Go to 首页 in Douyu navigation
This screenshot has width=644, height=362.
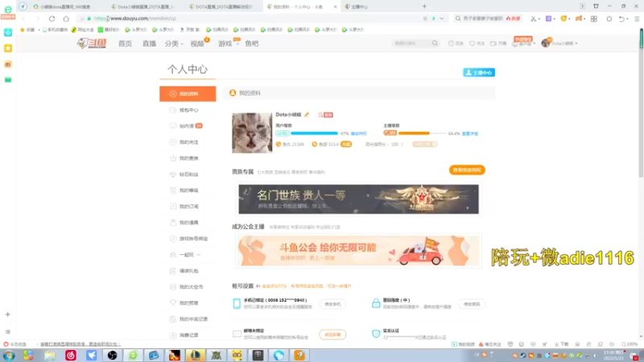coord(125,43)
